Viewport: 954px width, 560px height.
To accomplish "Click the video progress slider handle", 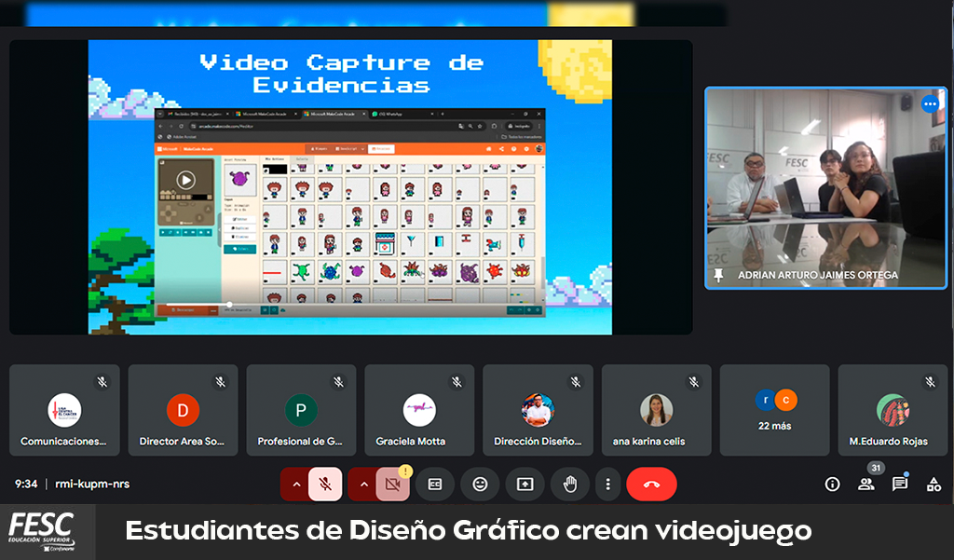I will coord(229,304).
